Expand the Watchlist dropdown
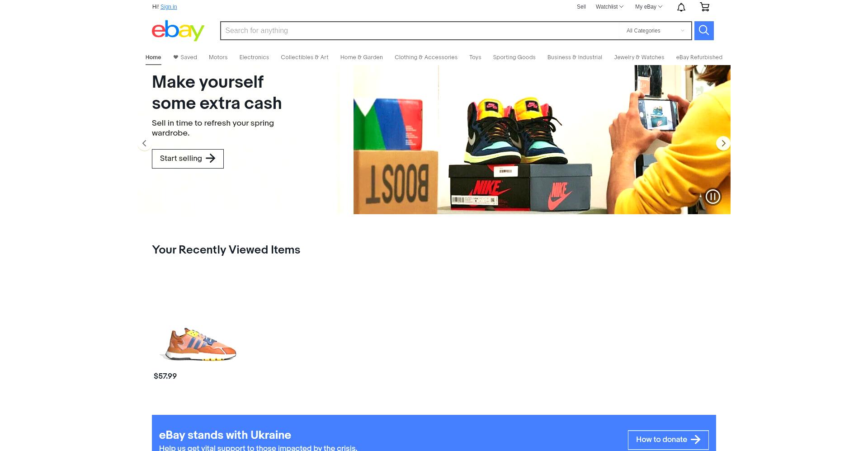Image resolution: width=868 pixels, height=451 pixels. tap(609, 7)
